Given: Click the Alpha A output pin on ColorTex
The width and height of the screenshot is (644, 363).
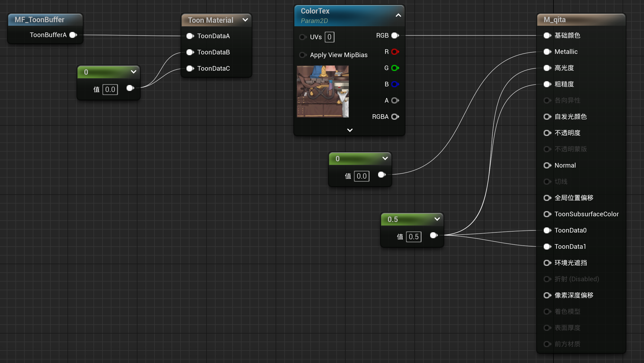Looking at the screenshot, I should (x=395, y=100).
